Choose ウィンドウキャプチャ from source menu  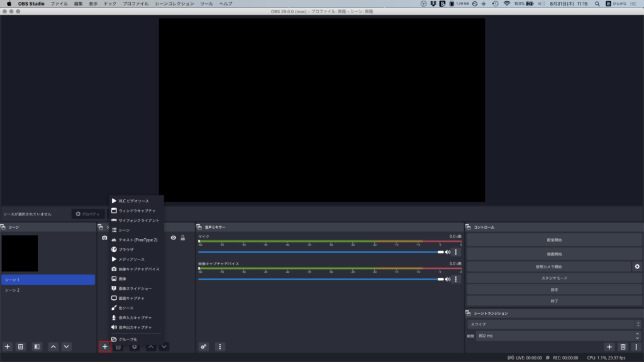click(136, 211)
